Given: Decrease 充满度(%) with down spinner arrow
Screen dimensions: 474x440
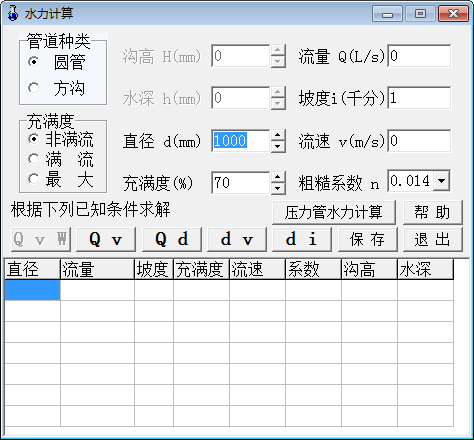Looking at the screenshot, I should pyautogui.click(x=278, y=188).
